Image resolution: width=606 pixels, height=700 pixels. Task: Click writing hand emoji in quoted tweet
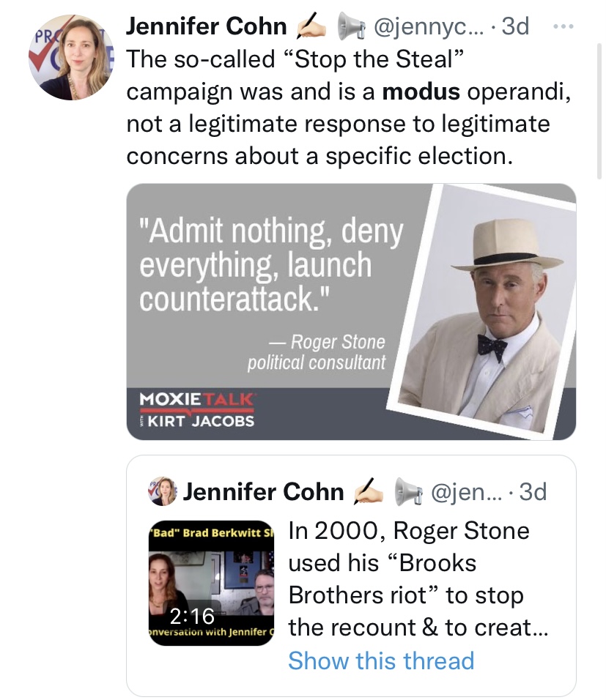tap(369, 492)
